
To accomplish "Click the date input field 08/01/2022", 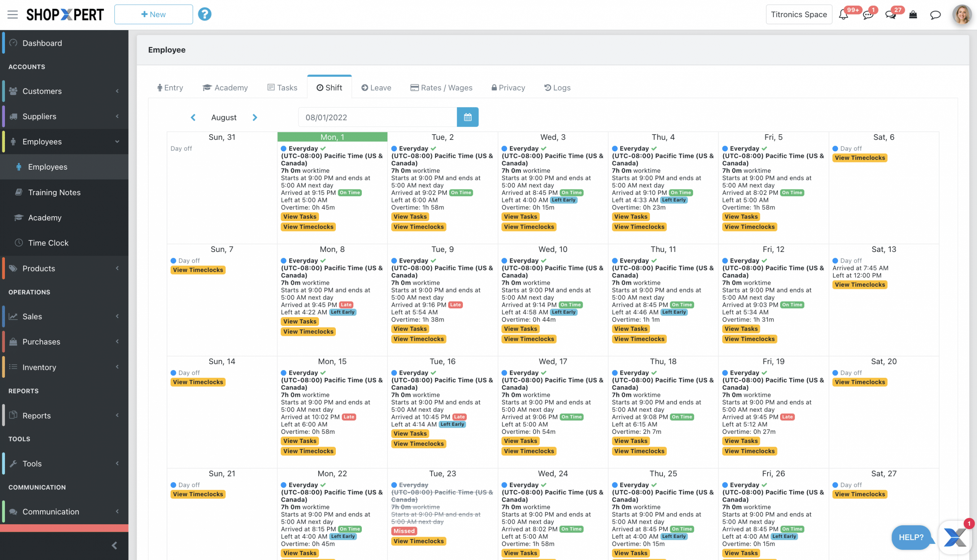I will (377, 117).
